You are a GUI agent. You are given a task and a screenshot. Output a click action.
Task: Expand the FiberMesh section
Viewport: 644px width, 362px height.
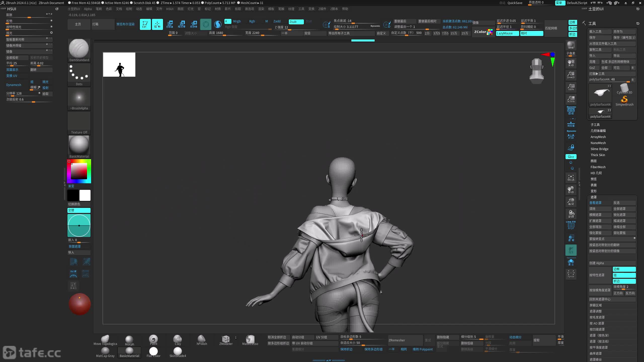598,167
